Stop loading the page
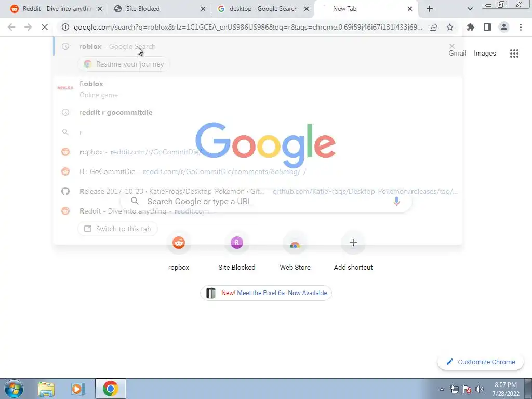This screenshot has height=399, width=532. point(45,27)
